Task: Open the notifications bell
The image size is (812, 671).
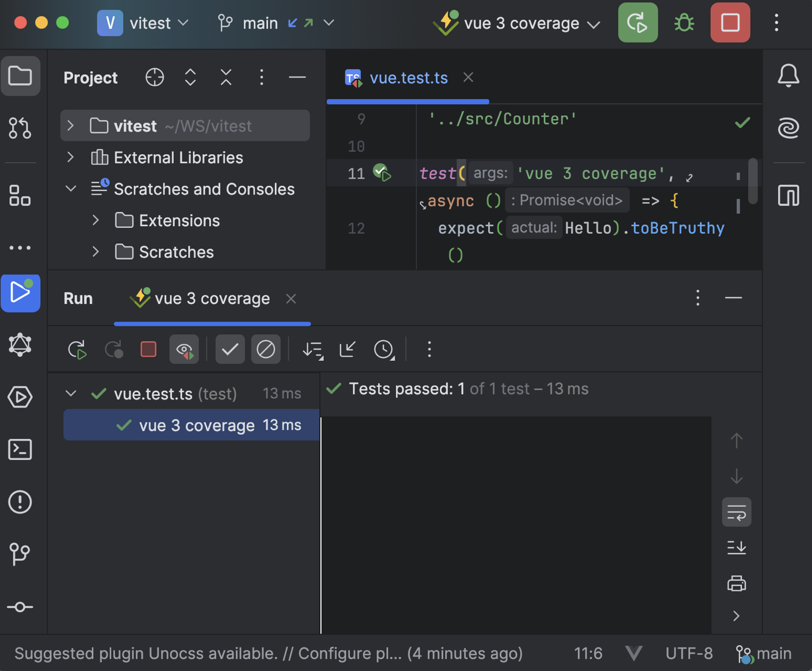Action: pyautogui.click(x=788, y=75)
